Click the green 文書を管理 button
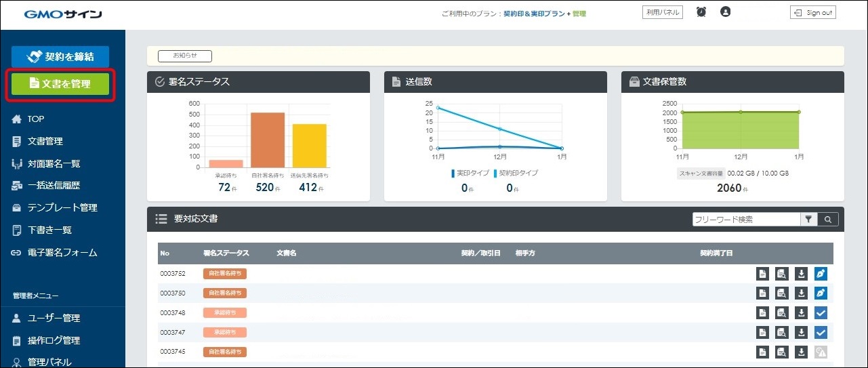 click(x=60, y=84)
